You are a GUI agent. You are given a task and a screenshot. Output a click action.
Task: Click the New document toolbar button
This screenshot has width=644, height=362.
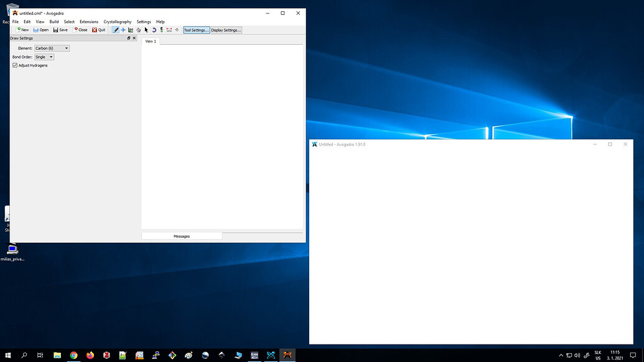coord(22,30)
